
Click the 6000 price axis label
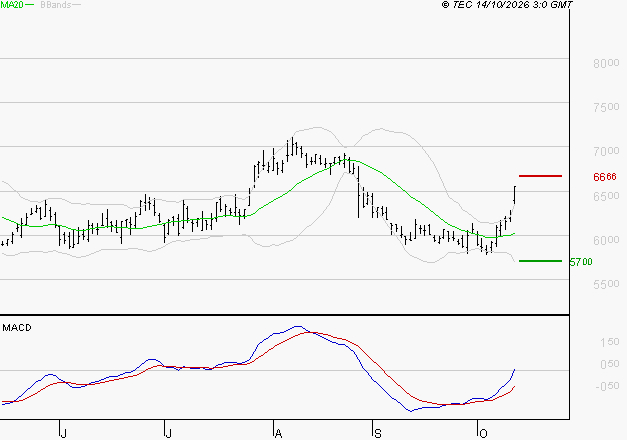[606, 240]
